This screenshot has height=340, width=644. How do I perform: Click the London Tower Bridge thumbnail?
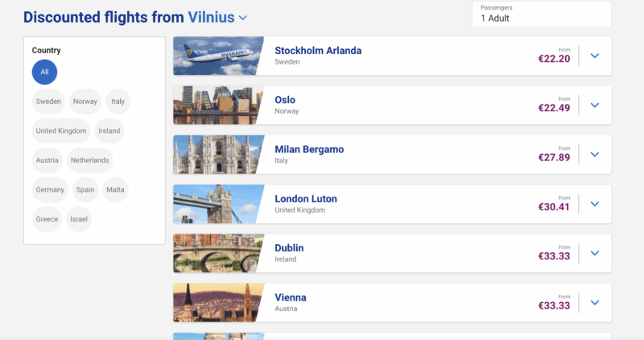click(x=218, y=204)
